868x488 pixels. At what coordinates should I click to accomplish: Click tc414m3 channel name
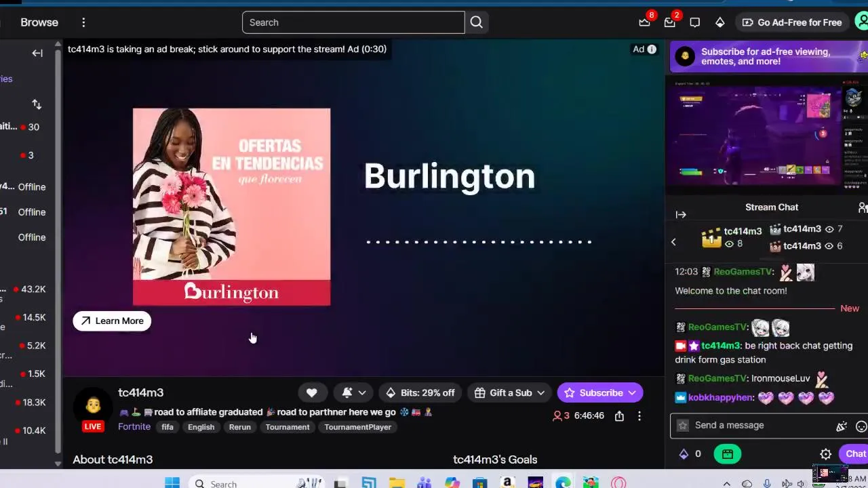(x=140, y=392)
